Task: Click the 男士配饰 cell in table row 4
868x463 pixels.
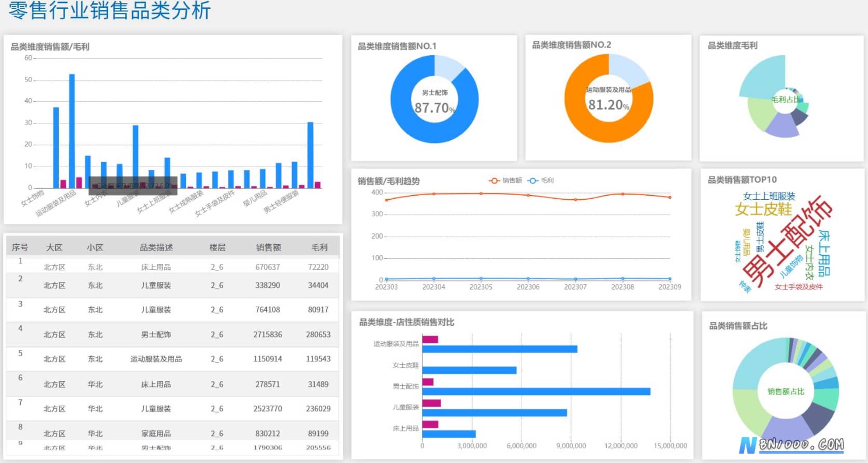Action: pos(156,335)
